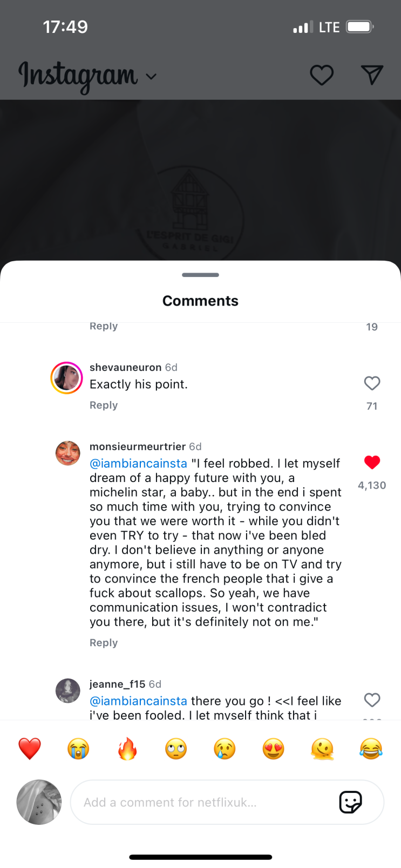The height and width of the screenshot is (868, 401).
Task: Unlike monsieurmeurtrier's comment red heart
Action: 372,462
